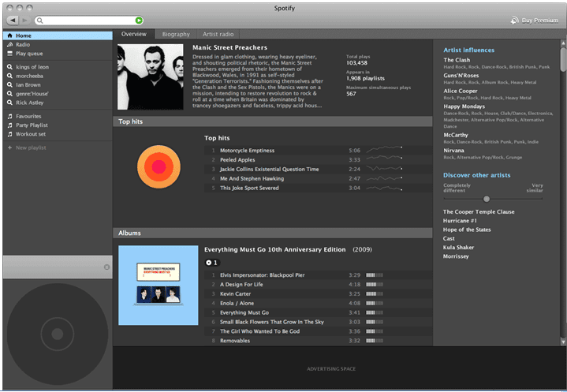Click the disc 1 badge icon
The height and width of the screenshot is (392, 567).
pyautogui.click(x=212, y=263)
